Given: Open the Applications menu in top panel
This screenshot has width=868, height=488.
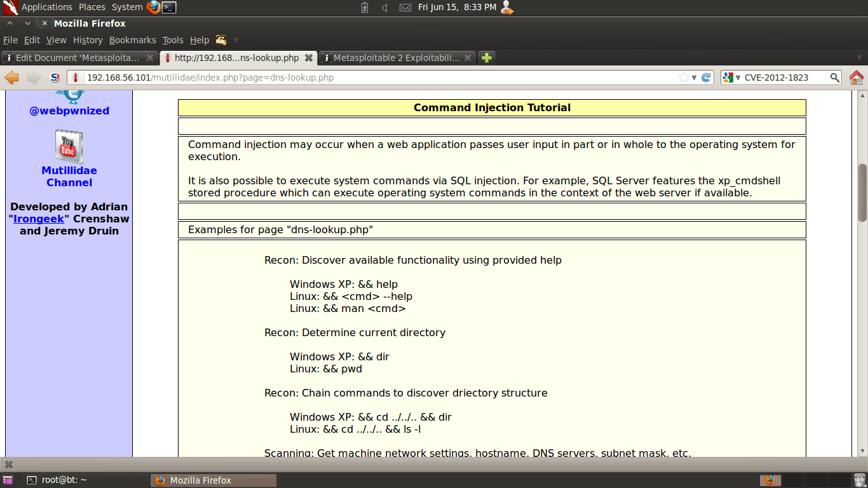Looking at the screenshot, I should [46, 7].
